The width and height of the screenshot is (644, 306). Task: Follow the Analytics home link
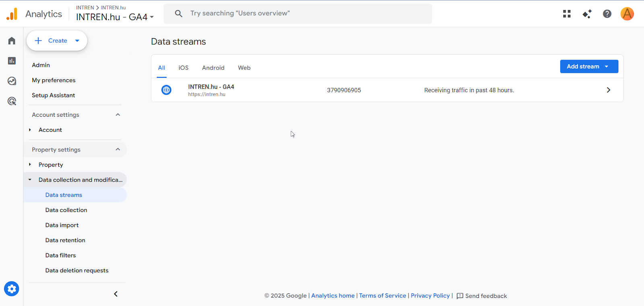pyautogui.click(x=333, y=296)
